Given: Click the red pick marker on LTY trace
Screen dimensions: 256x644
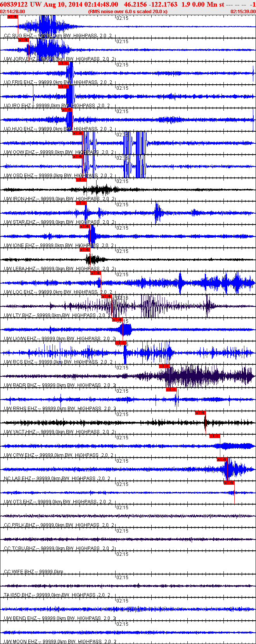Looking at the screenshot, I should (x=106, y=296).
